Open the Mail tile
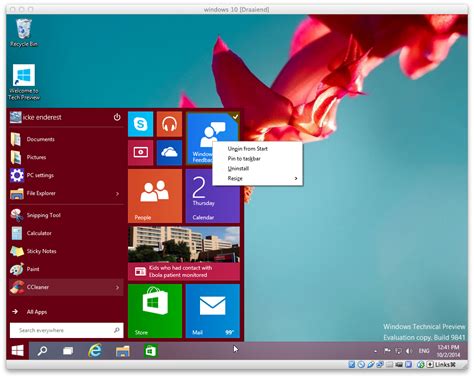The image size is (474, 378). click(x=213, y=311)
